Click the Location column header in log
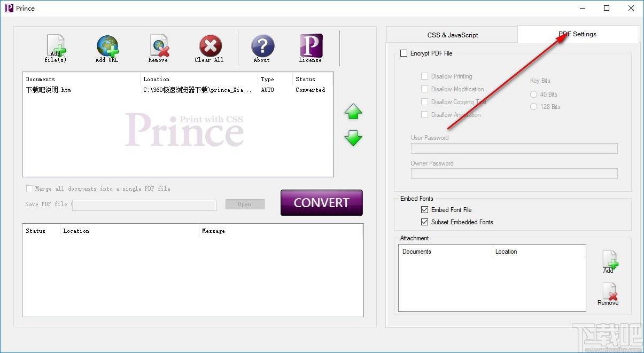This screenshot has width=644, height=353. click(x=129, y=231)
